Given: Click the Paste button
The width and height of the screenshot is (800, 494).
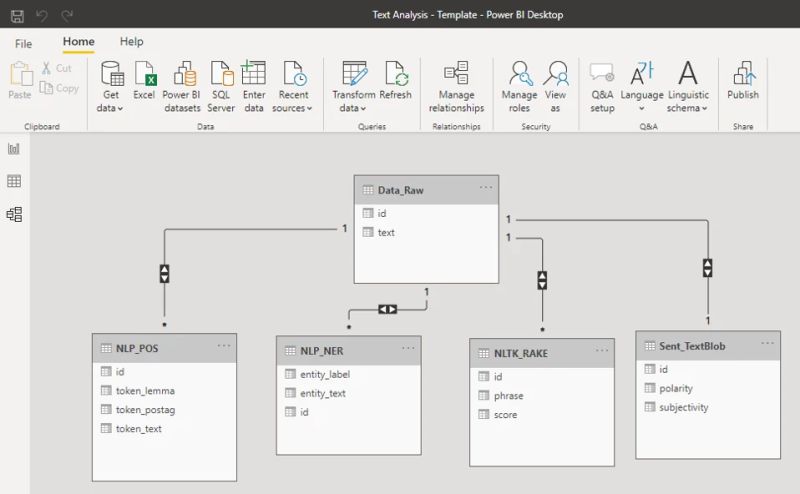Looking at the screenshot, I should pyautogui.click(x=20, y=80).
